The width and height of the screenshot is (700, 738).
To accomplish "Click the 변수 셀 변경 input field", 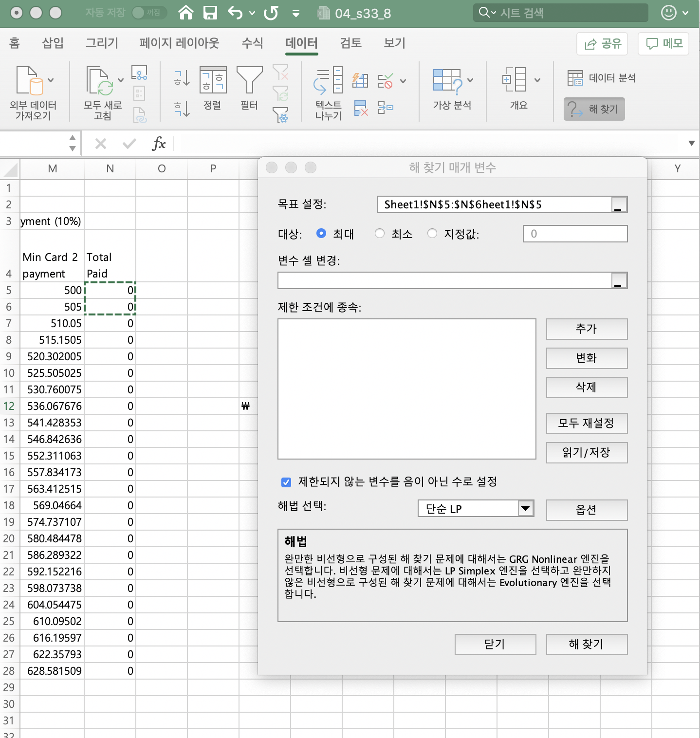I will pos(445,280).
